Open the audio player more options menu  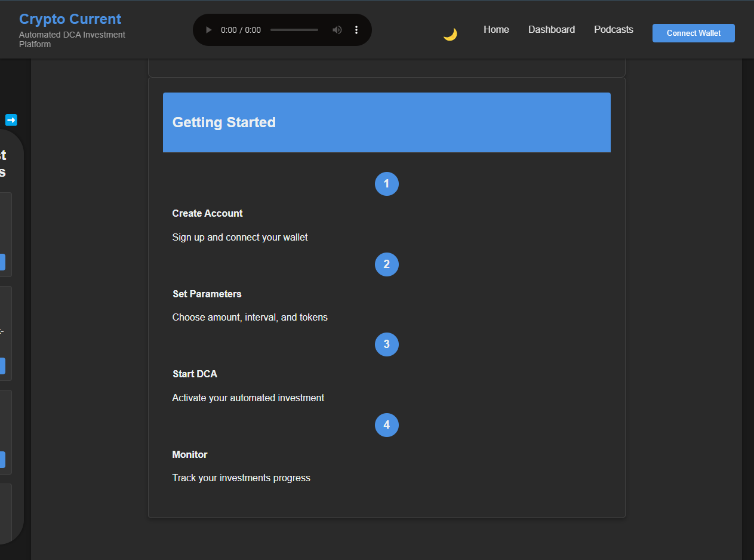click(x=356, y=30)
